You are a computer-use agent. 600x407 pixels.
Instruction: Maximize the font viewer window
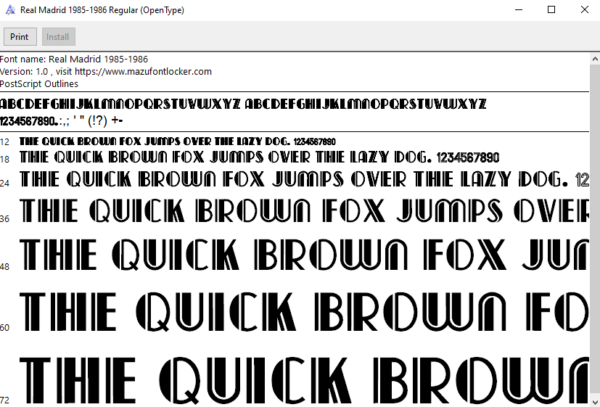tap(551, 10)
